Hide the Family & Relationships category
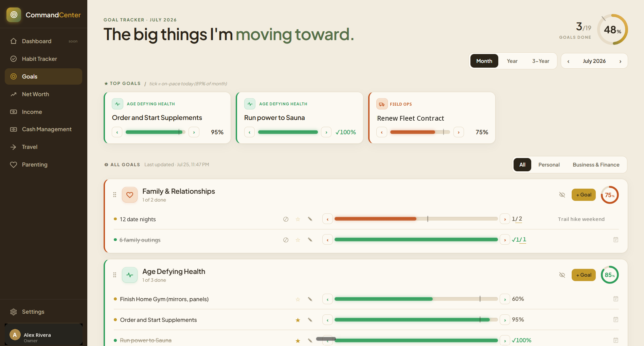 click(562, 195)
